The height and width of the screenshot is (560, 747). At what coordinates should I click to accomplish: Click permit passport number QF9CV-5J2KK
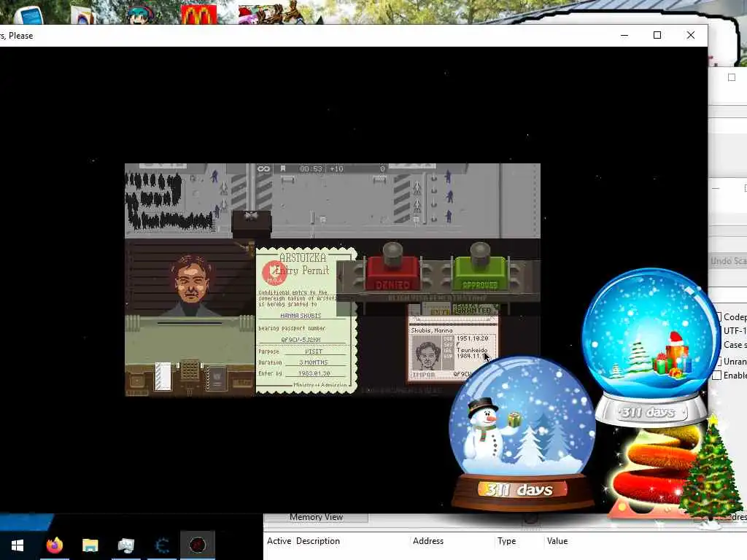click(x=301, y=340)
